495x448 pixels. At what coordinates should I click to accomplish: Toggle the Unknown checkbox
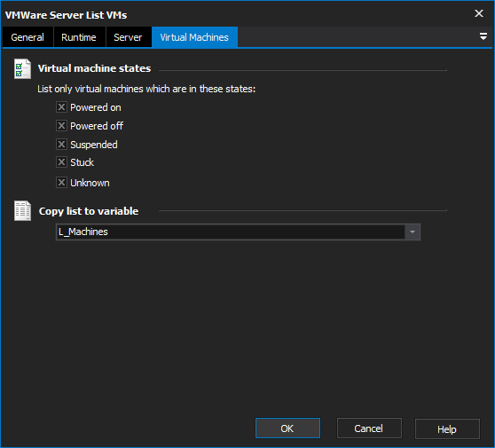pos(61,183)
